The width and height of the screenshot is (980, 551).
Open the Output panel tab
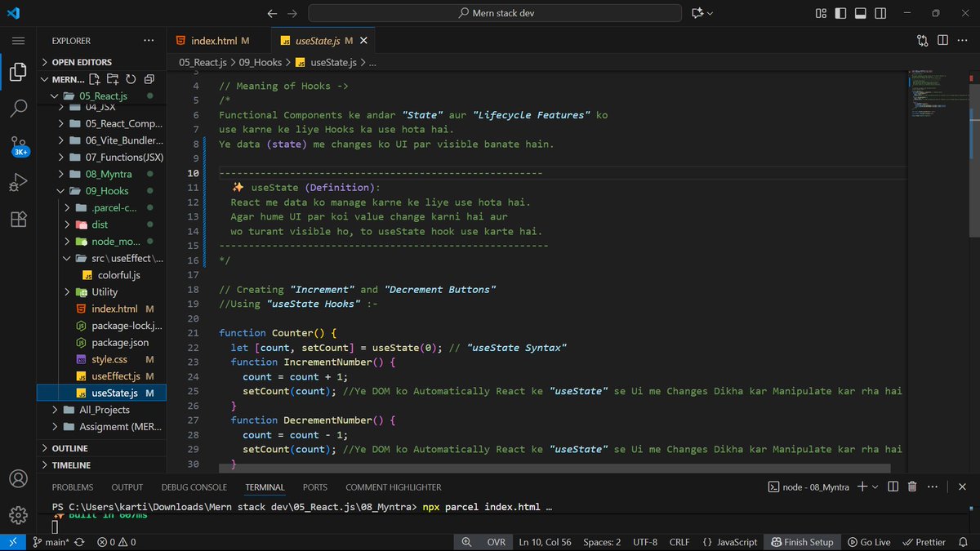point(127,487)
